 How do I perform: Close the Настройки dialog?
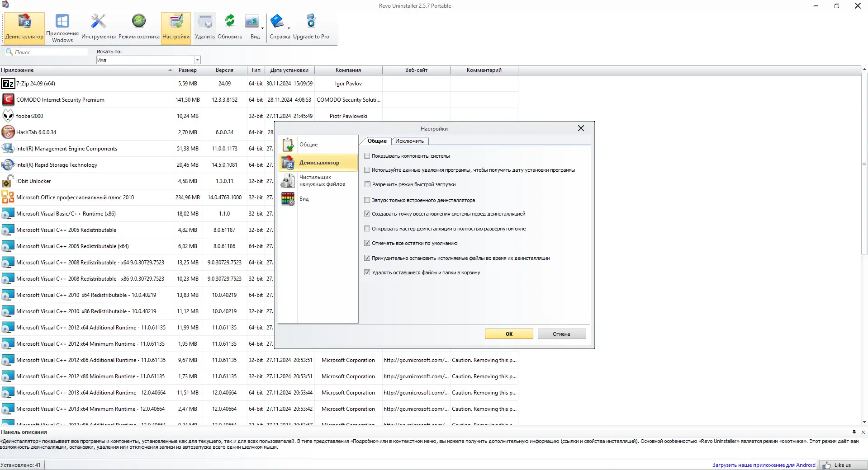point(581,128)
